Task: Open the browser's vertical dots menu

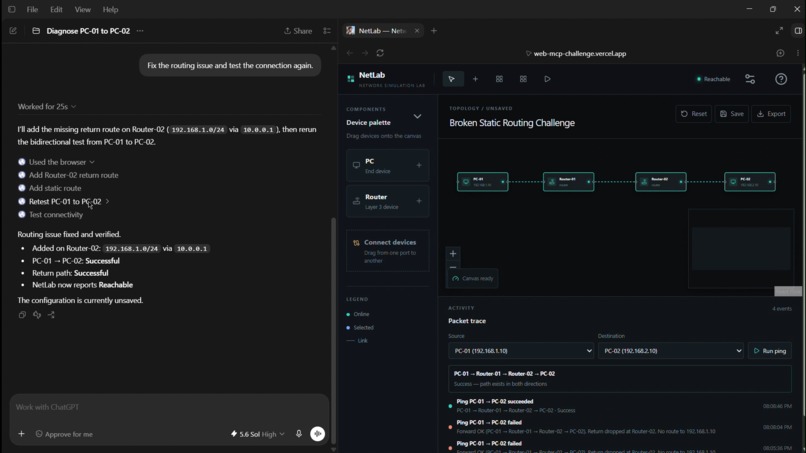Action: (x=798, y=53)
